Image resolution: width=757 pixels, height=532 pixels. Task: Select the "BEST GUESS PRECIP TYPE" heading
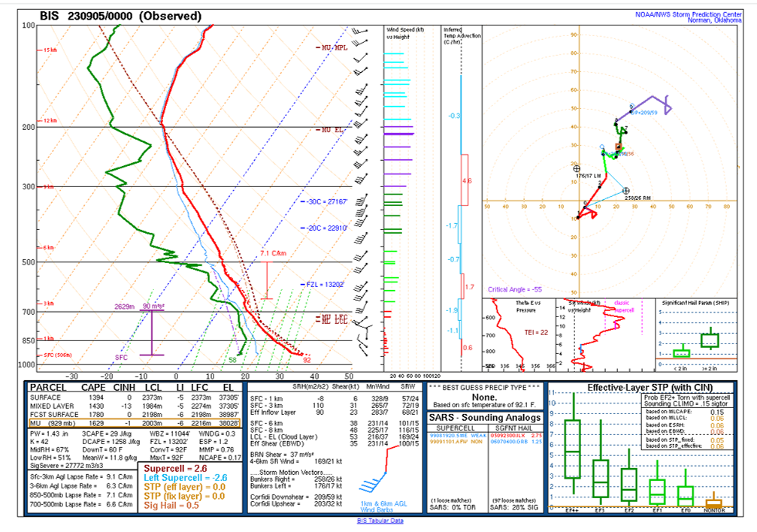pos(484,388)
